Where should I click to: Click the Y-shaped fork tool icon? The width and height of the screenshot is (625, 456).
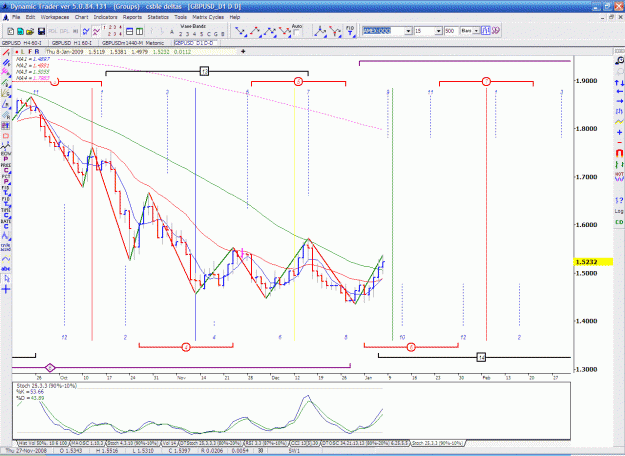335,31
